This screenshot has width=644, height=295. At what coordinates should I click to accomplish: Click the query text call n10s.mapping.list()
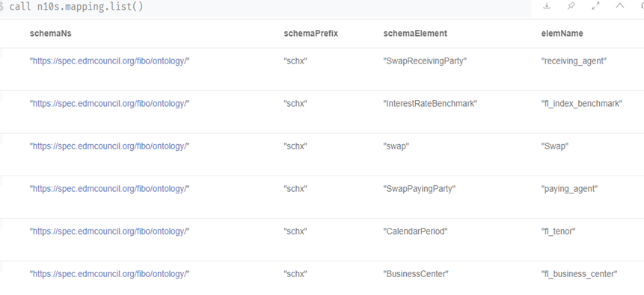(x=76, y=7)
